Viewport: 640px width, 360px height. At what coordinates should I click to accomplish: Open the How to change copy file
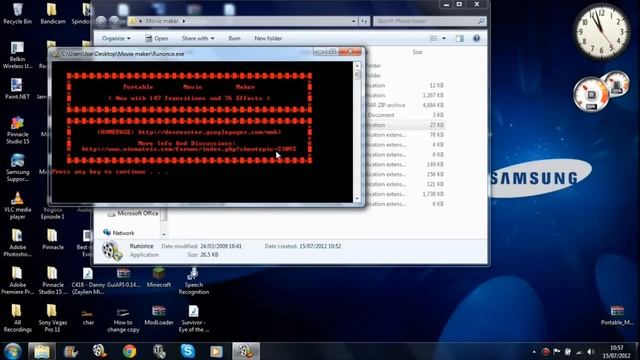123,319
